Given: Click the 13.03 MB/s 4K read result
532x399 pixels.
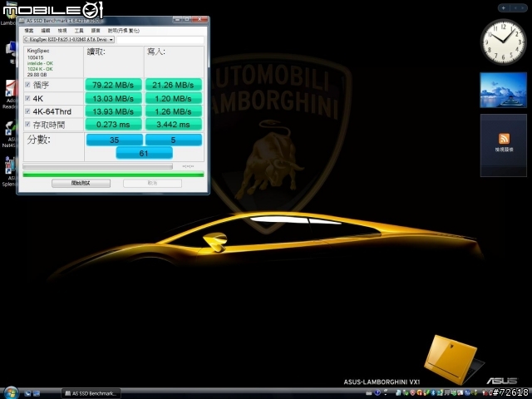Looking at the screenshot, I should 113,98.
